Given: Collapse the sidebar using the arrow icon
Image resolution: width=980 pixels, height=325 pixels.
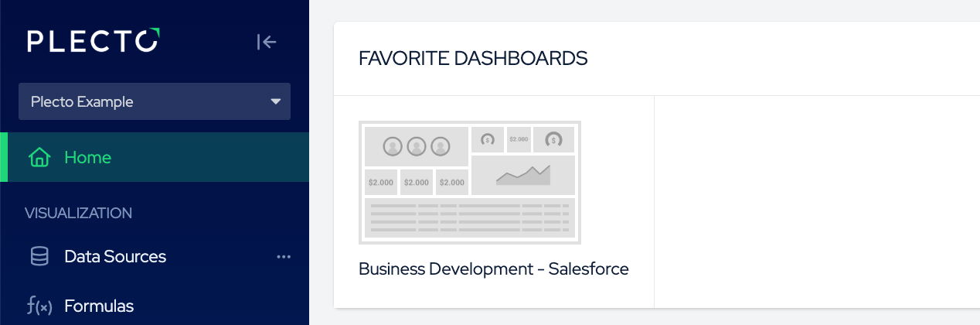Looking at the screenshot, I should click(x=267, y=42).
